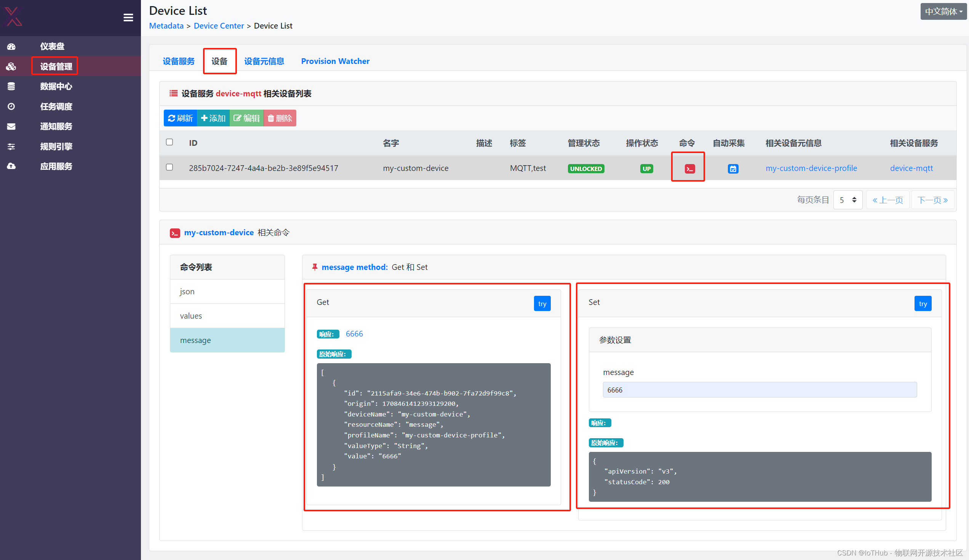Select values in the command list
Viewport: 969px width, 560px height.
pos(227,316)
